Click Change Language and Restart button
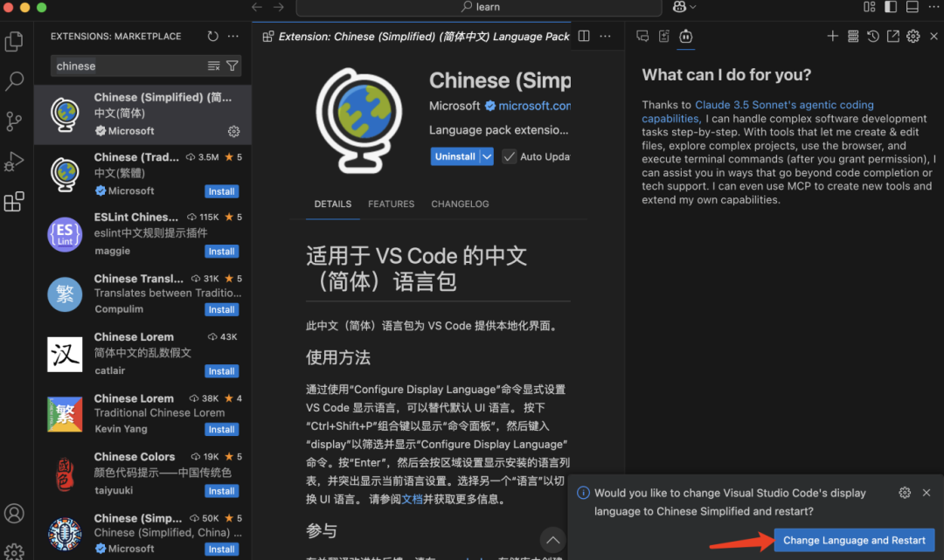The height and width of the screenshot is (560, 944). pos(854,540)
